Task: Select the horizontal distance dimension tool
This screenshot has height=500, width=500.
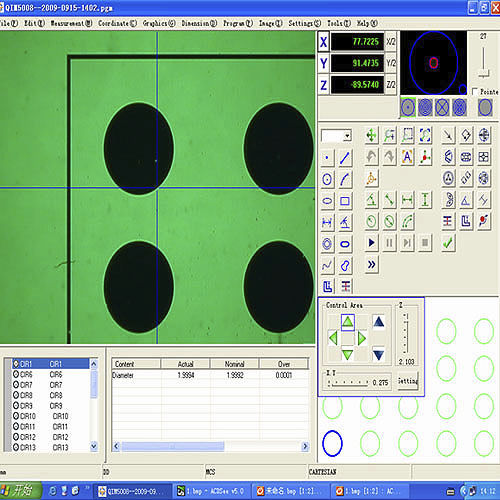Action: (407, 200)
